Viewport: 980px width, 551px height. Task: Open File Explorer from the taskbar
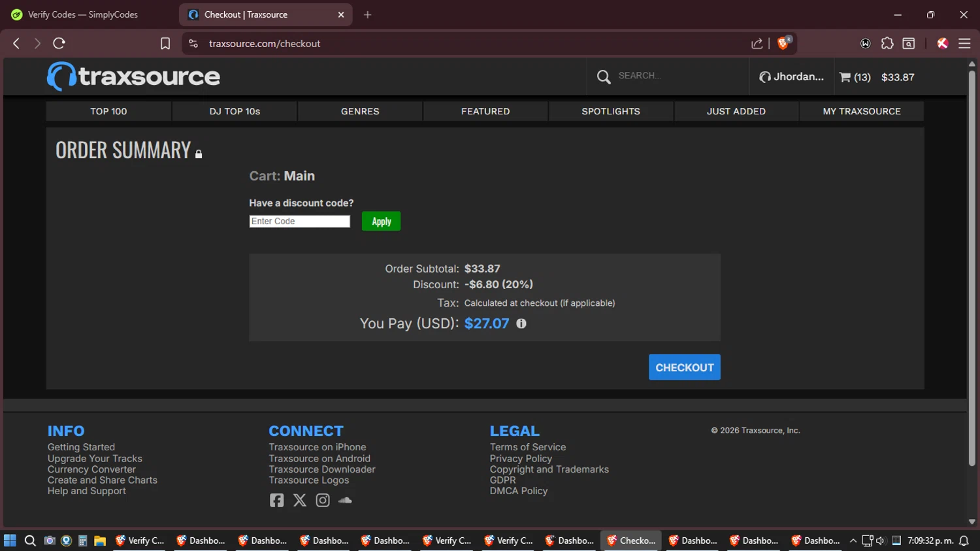100,541
